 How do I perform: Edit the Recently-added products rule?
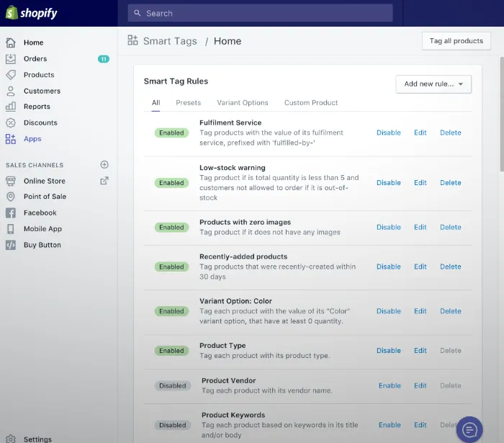420,267
